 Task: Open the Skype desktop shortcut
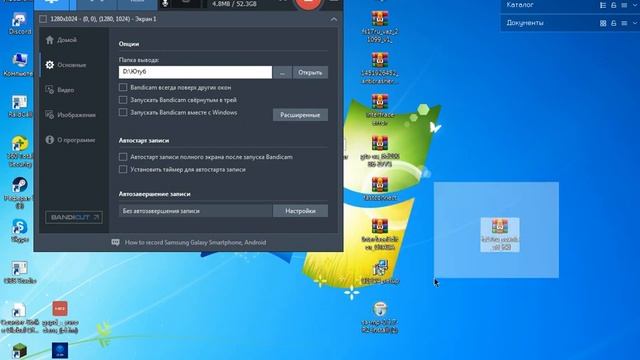[x=19, y=231]
